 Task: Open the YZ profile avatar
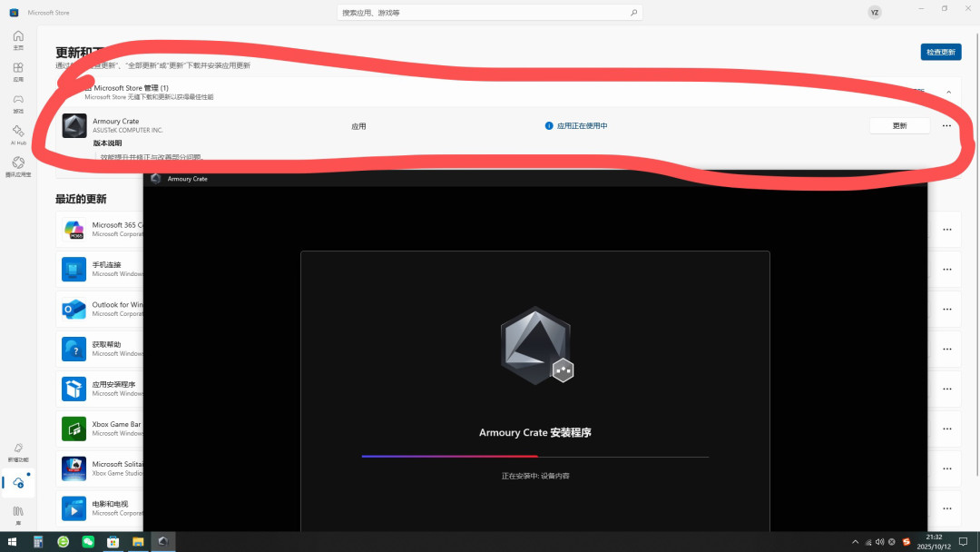click(875, 13)
